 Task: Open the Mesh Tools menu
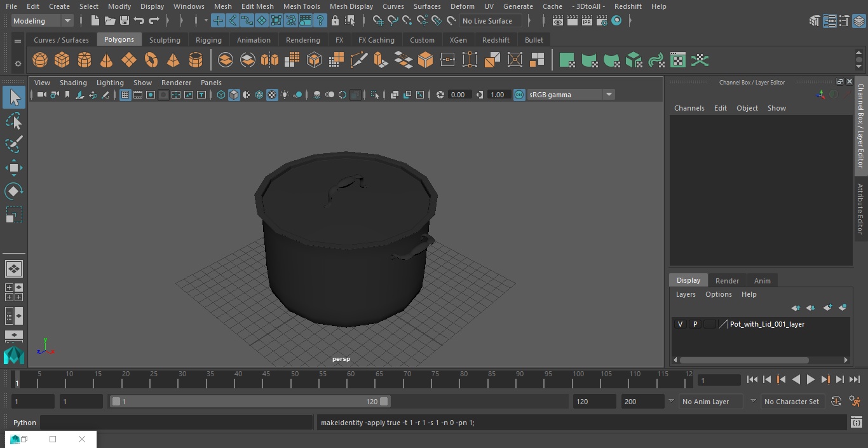pos(301,6)
